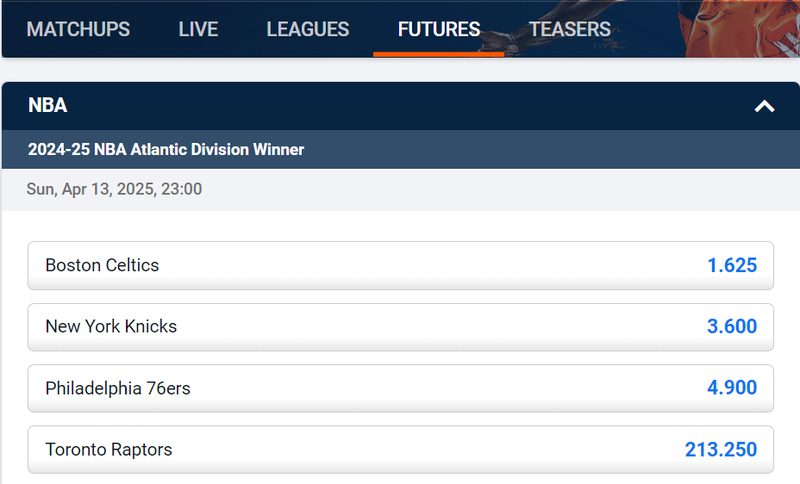Select the Futures tab
This screenshot has height=484, width=800.
coord(439,29)
